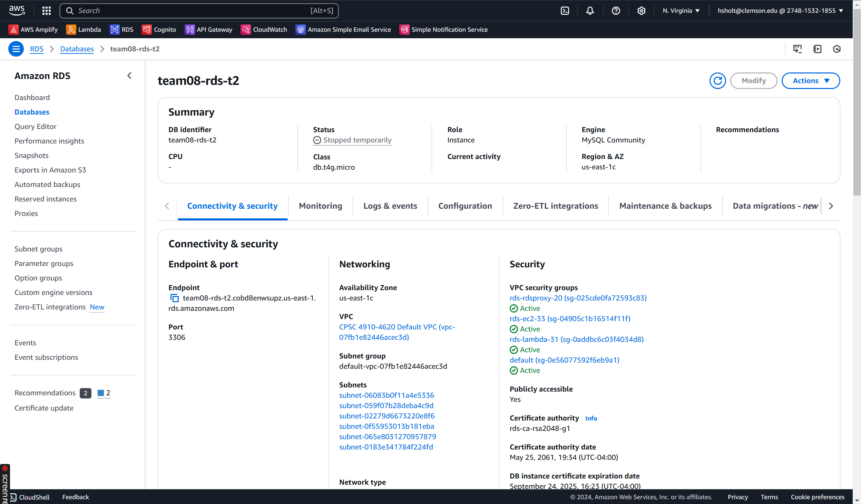Open the CPSC 4910-4620 Default VPC link

pos(397,332)
